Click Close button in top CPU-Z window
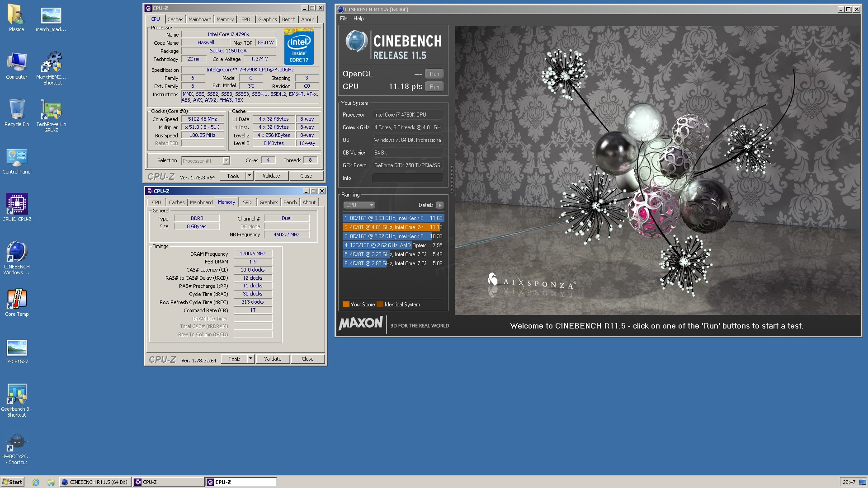Viewport: 868px width, 488px height. click(306, 176)
